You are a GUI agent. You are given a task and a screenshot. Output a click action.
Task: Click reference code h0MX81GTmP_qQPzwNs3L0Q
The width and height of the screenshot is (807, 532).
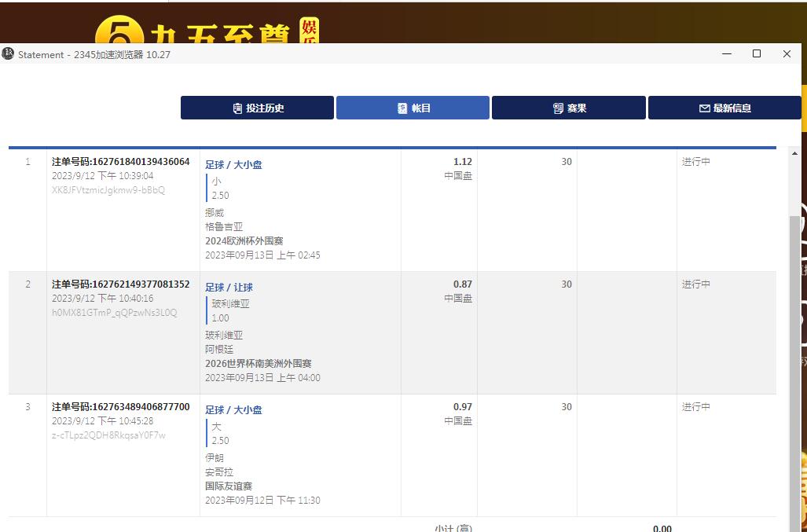pos(114,312)
